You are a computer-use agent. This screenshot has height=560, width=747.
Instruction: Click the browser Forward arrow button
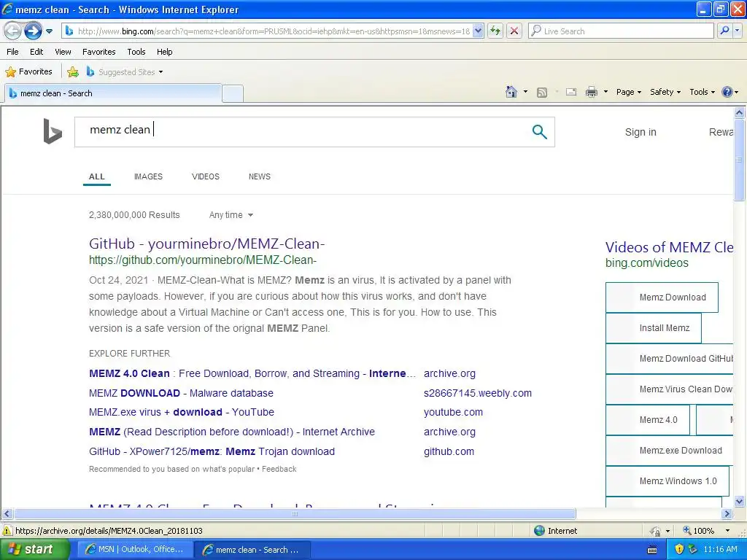pyautogui.click(x=33, y=31)
